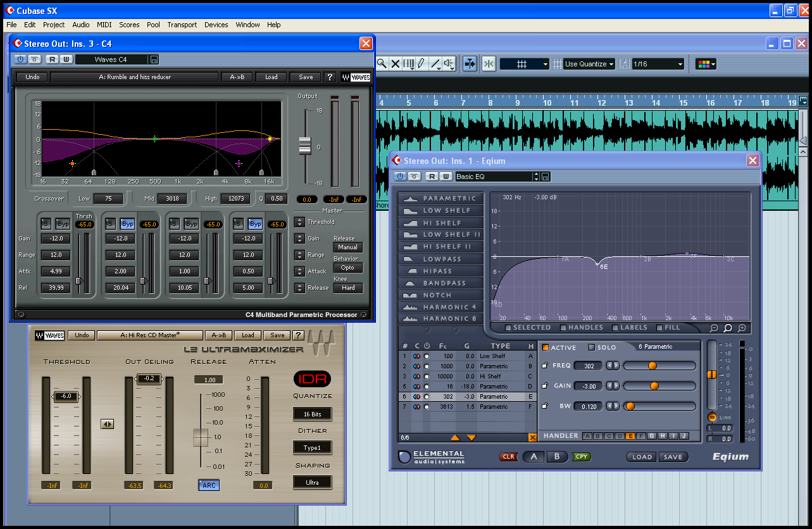Open L3 Ultramaximizer help question mark
This screenshot has width=812, height=529.
(298, 335)
